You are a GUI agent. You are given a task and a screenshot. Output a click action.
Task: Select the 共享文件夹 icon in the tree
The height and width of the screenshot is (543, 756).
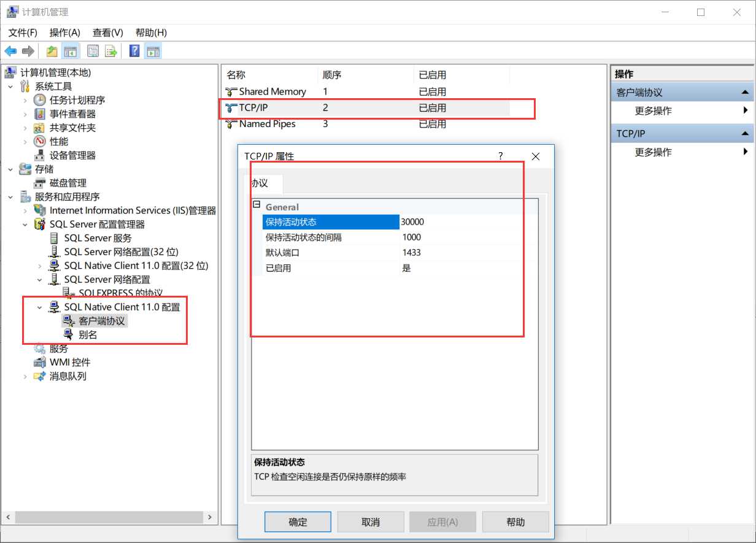click(x=39, y=128)
